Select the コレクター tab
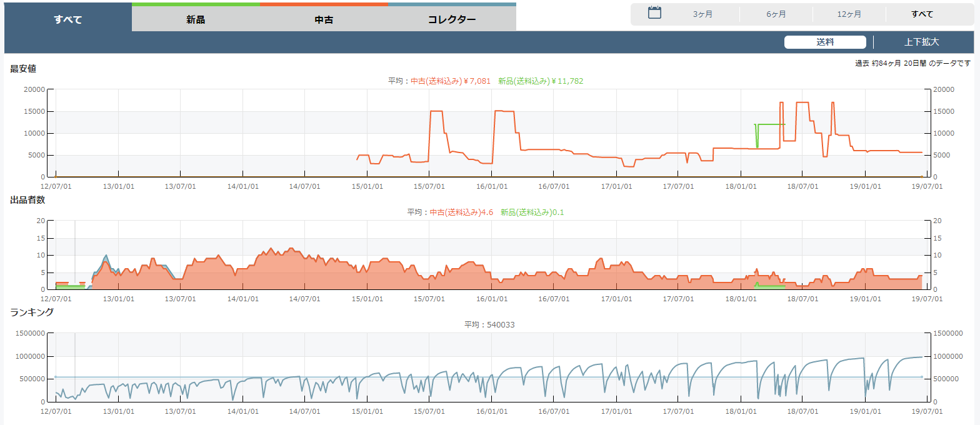Viewport: 980px width, 425px height. pos(452,19)
